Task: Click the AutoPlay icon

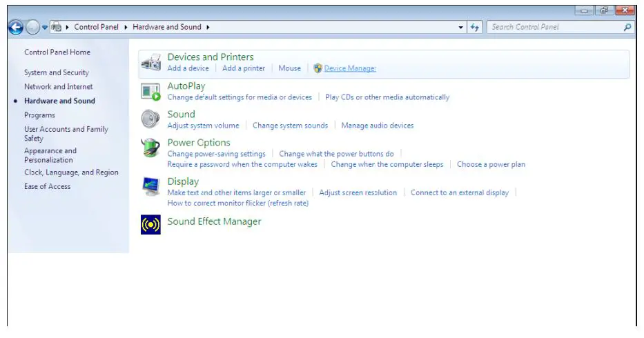Action: coord(150,92)
